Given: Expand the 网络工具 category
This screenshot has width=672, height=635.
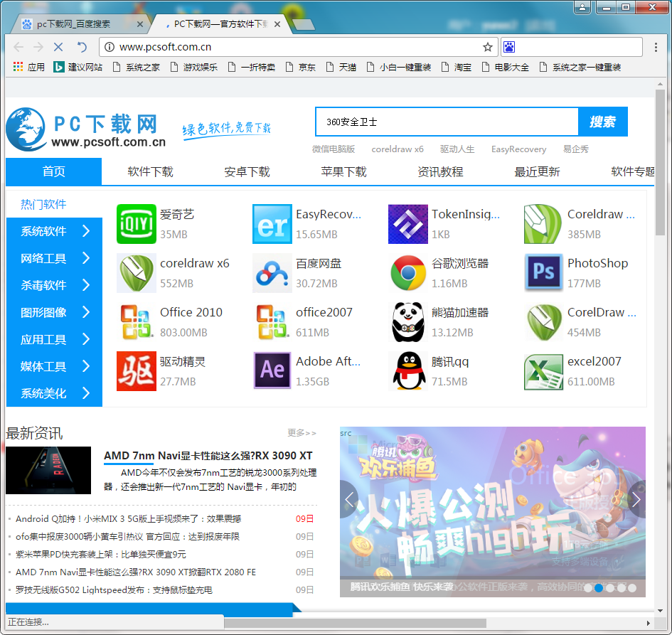Looking at the screenshot, I should click(55, 258).
